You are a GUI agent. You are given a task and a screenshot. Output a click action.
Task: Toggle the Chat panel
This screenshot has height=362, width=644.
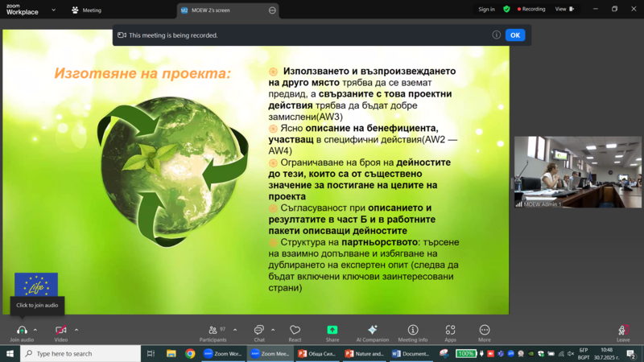pyautogui.click(x=258, y=330)
